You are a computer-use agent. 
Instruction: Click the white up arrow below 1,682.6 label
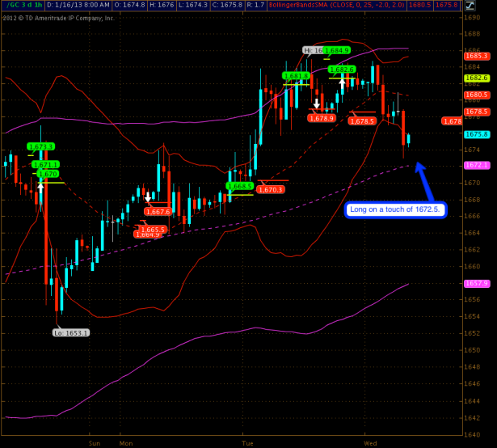tap(342, 82)
